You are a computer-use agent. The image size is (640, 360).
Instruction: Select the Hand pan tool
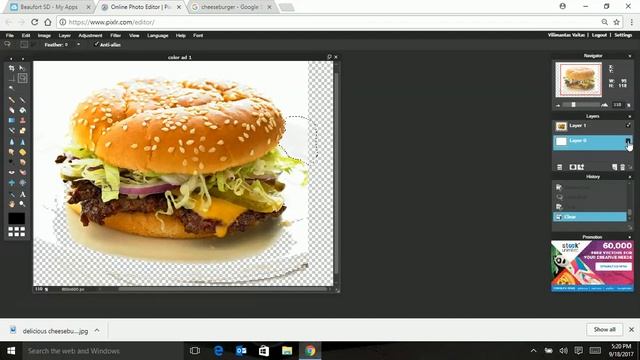click(x=11, y=204)
